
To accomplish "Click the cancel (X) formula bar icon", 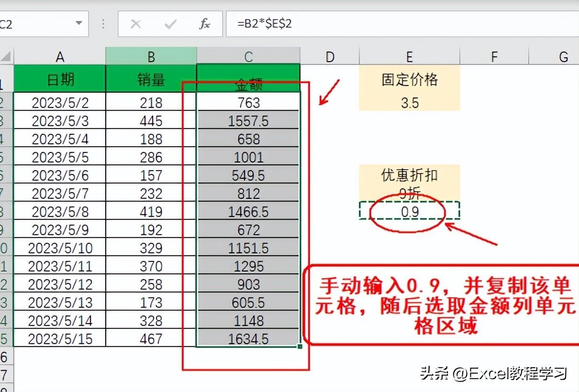I will 136,24.
